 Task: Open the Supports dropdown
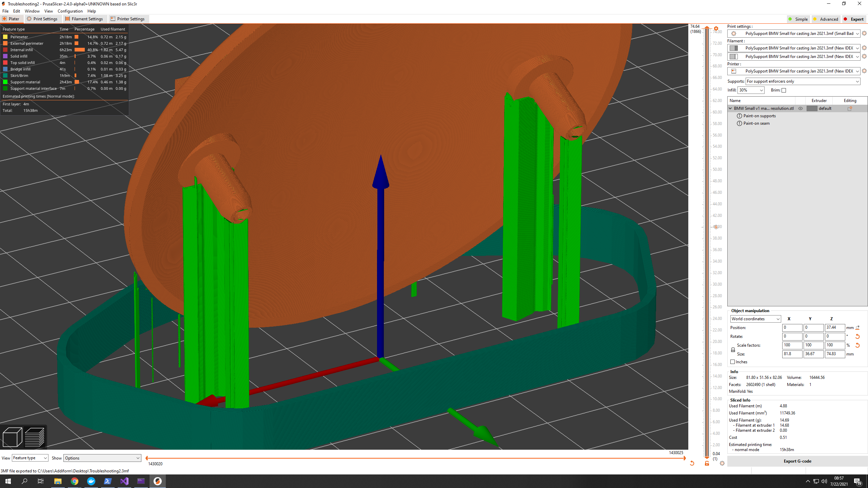[803, 81]
